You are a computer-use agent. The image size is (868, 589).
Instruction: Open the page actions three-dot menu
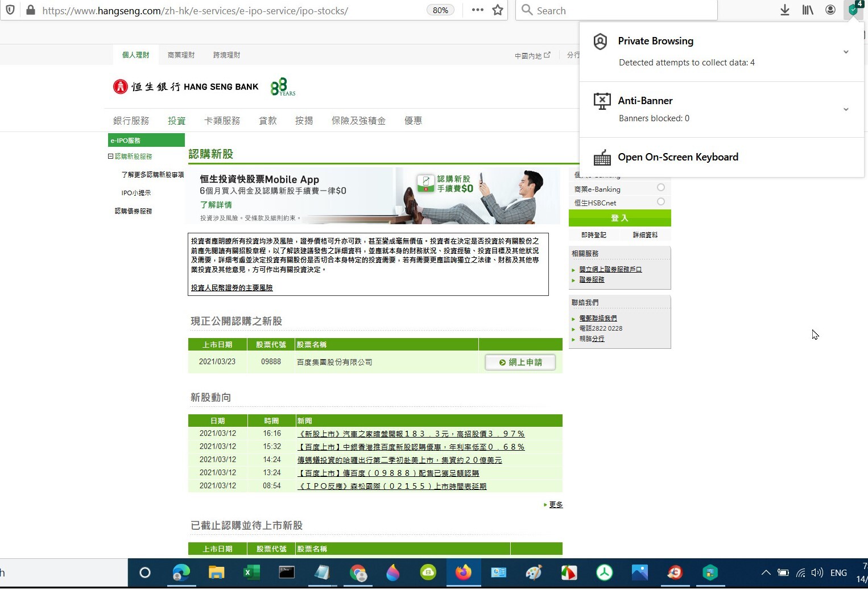(x=478, y=10)
